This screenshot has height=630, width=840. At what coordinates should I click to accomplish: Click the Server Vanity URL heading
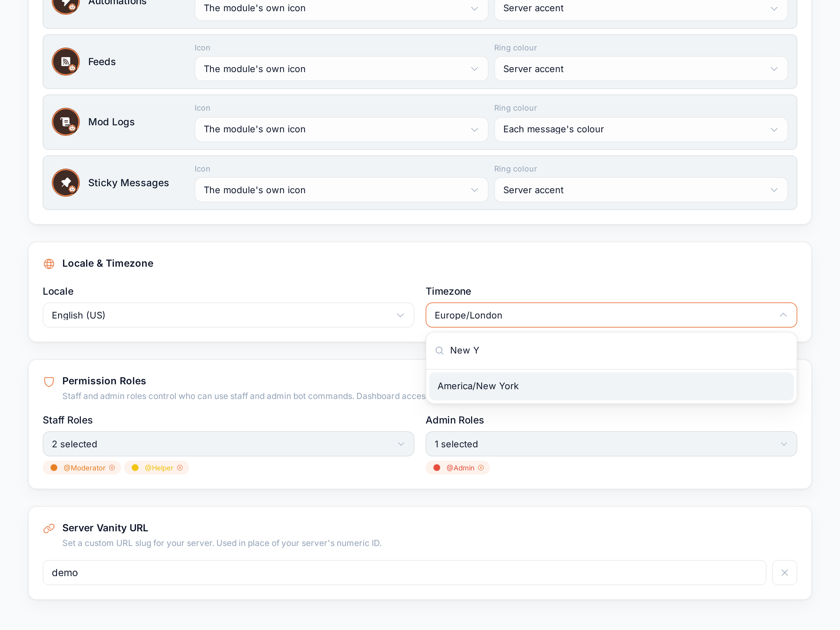click(105, 528)
